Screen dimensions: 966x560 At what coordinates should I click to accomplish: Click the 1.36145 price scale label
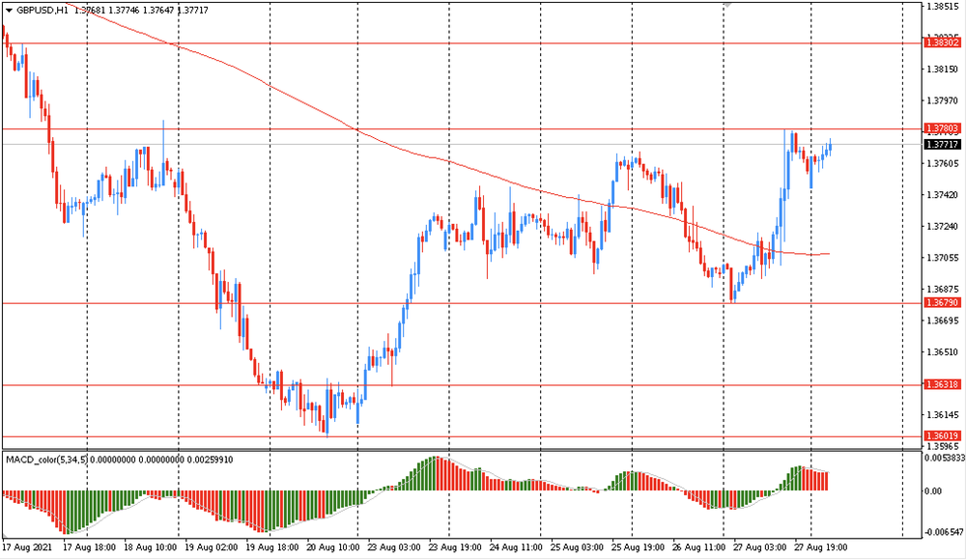[943, 414]
